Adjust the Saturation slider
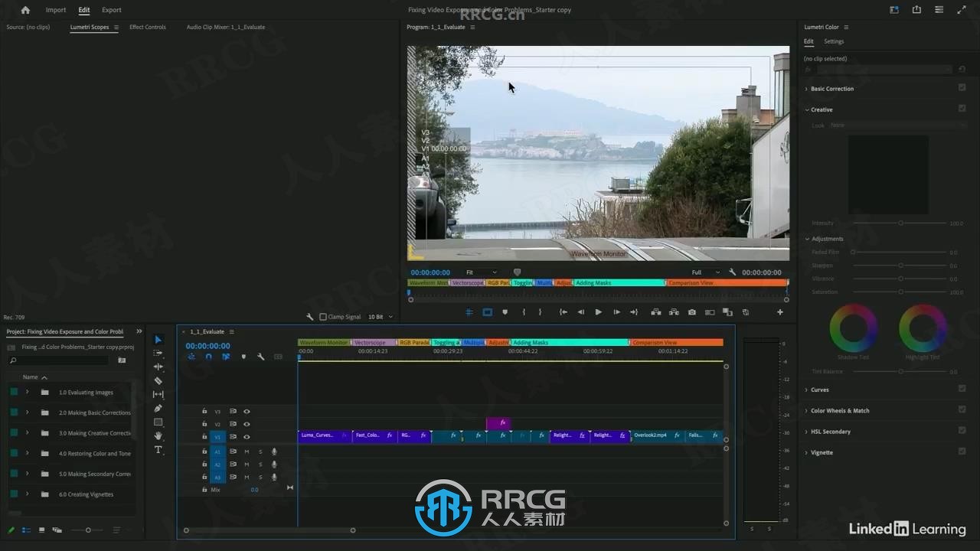The image size is (980, 551). (x=900, y=292)
